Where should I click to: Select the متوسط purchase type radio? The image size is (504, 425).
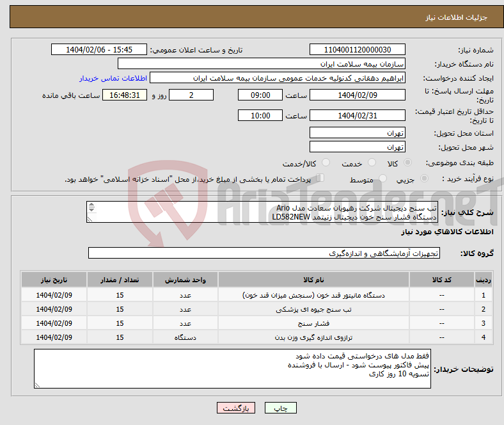point(382,178)
